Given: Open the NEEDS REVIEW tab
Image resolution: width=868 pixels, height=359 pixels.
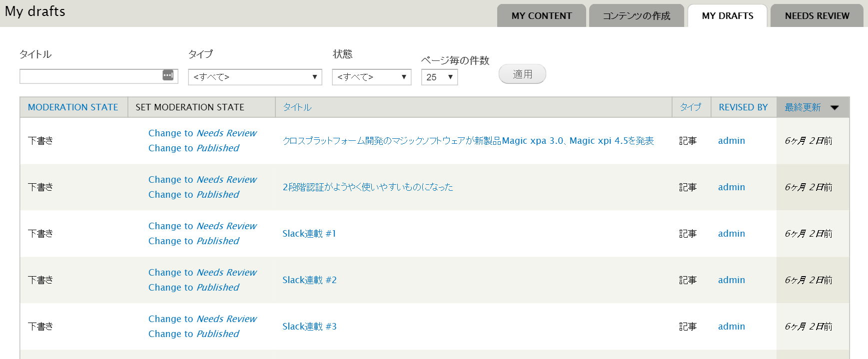Looking at the screenshot, I should (x=817, y=16).
